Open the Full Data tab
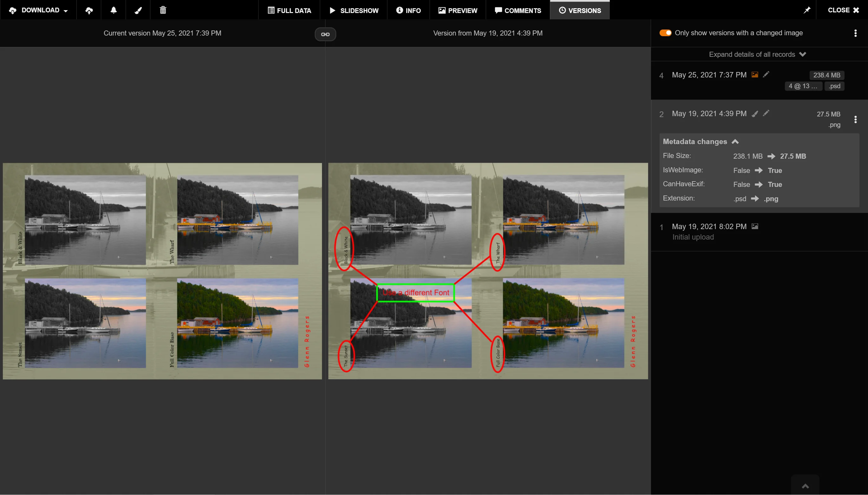 coord(289,10)
